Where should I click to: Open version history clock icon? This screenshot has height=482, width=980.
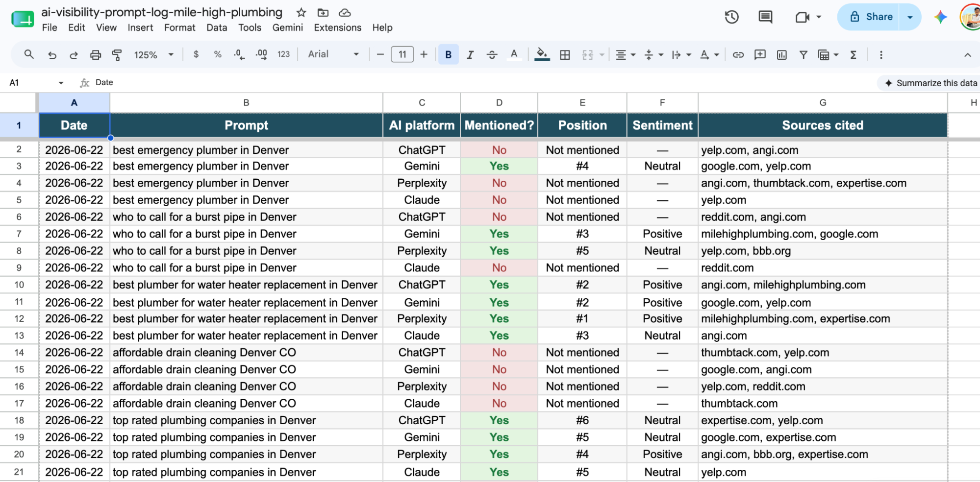tap(732, 17)
